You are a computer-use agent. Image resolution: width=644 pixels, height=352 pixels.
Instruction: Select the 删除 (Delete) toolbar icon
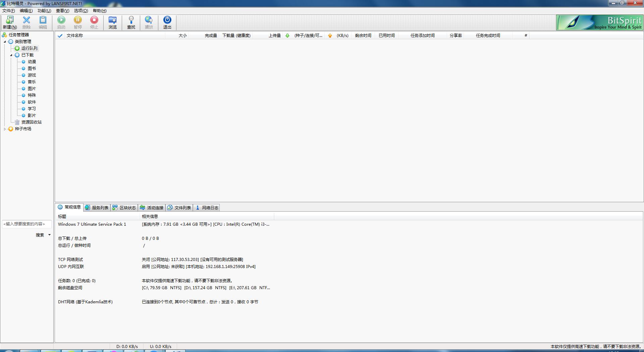[x=26, y=22]
